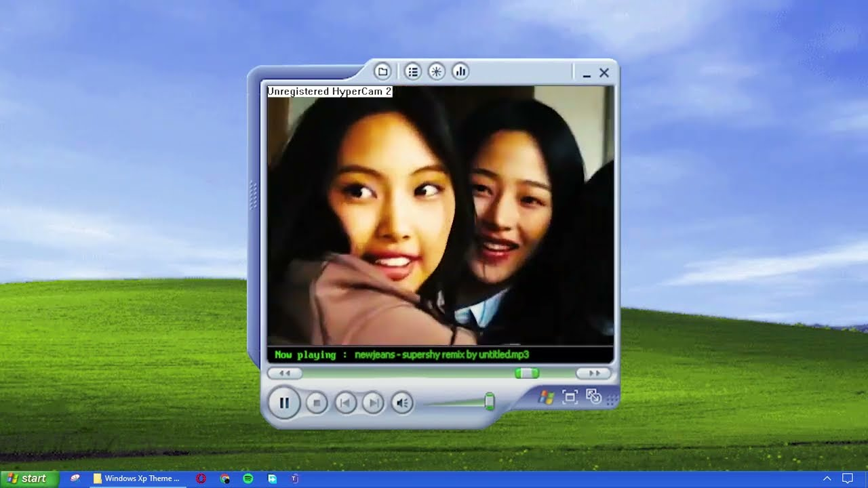The height and width of the screenshot is (488, 868).
Task: Skip to the next track
Action: tap(373, 403)
